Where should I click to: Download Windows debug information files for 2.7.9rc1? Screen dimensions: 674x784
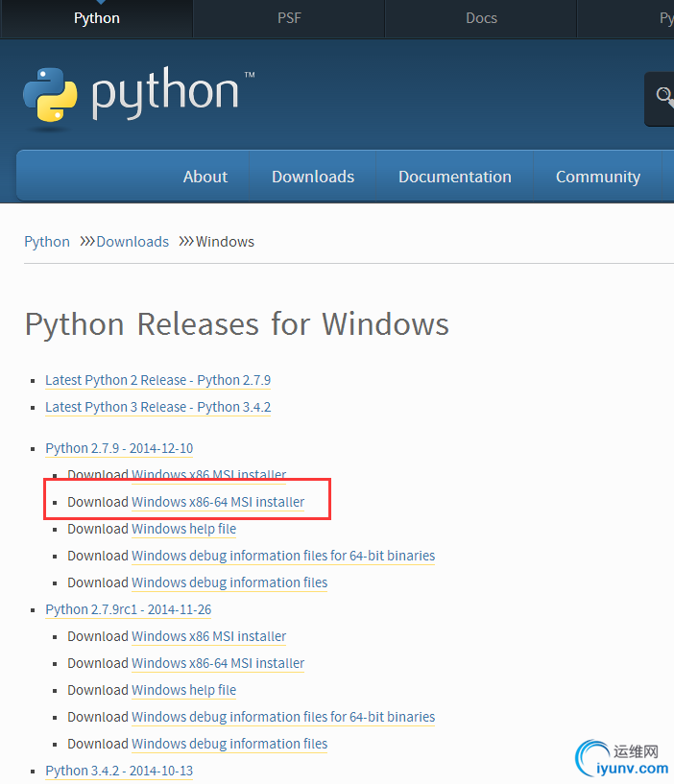coord(229,744)
